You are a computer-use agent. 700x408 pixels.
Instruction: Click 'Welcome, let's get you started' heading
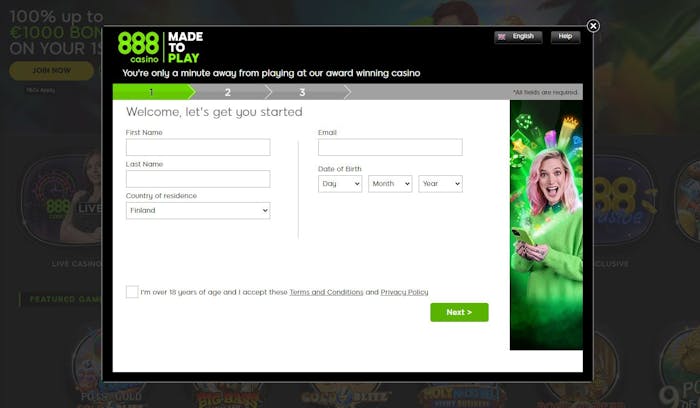214,112
